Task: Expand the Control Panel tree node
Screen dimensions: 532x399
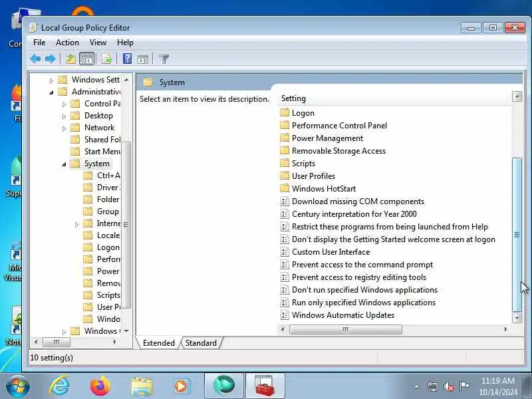Action: tap(64, 104)
